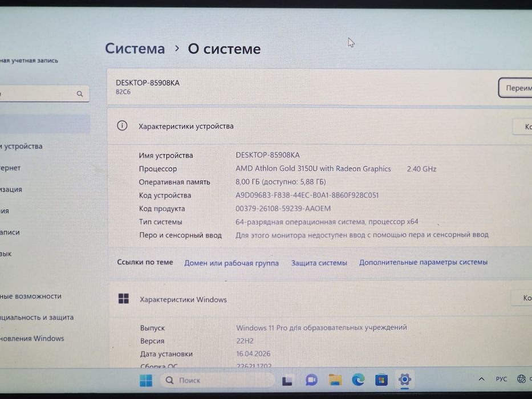Collapse the Характеристики устройства section header
This screenshot has width=532, height=399.
click(x=319, y=126)
